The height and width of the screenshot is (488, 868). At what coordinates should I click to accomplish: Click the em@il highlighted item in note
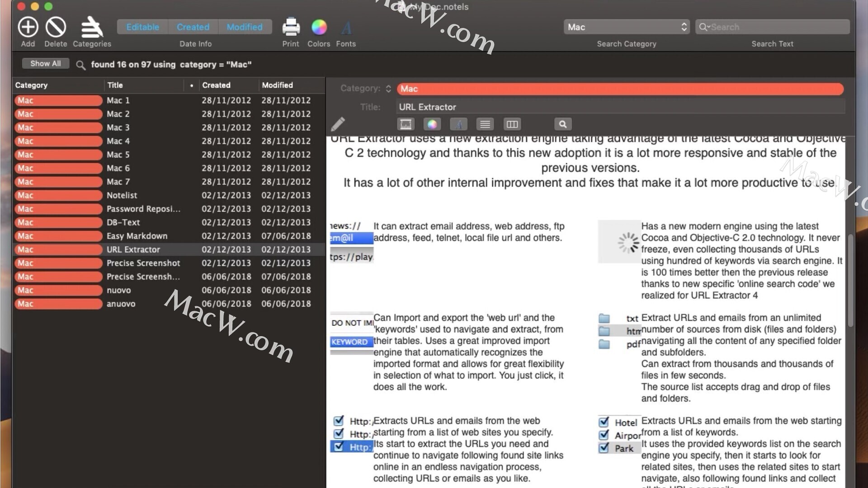(351, 238)
